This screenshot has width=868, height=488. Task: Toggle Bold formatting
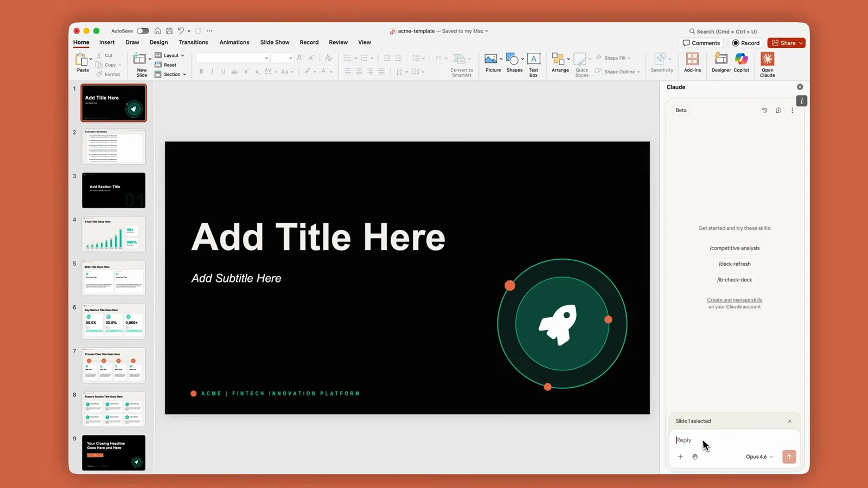(201, 72)
